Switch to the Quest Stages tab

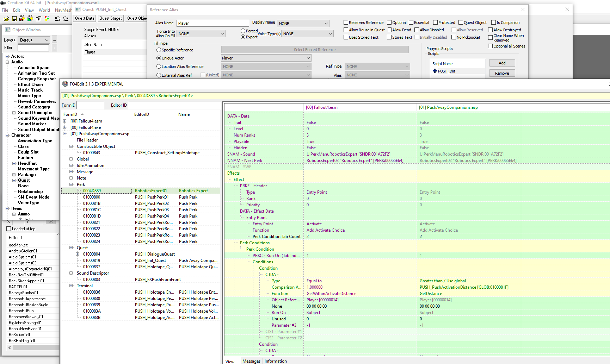pos(111,18)
